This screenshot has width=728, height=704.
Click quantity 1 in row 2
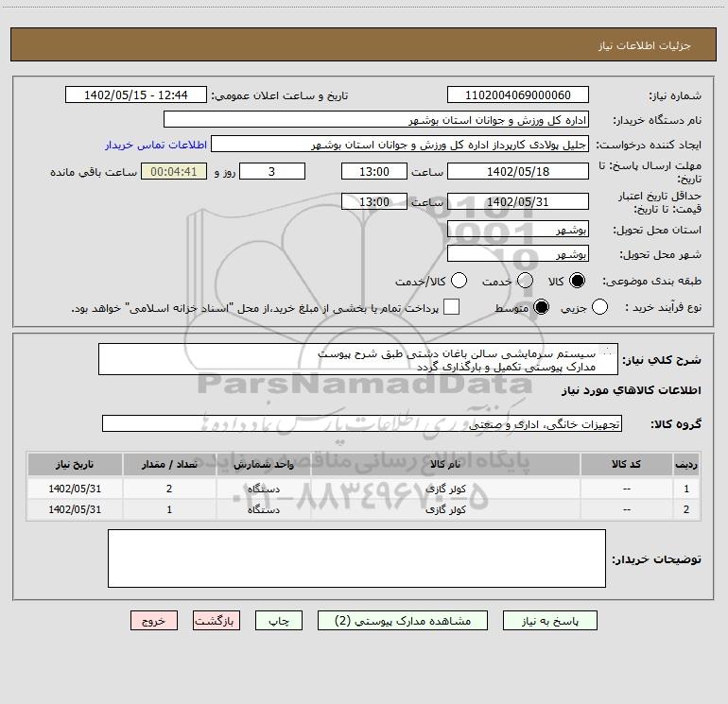[169, 509]
